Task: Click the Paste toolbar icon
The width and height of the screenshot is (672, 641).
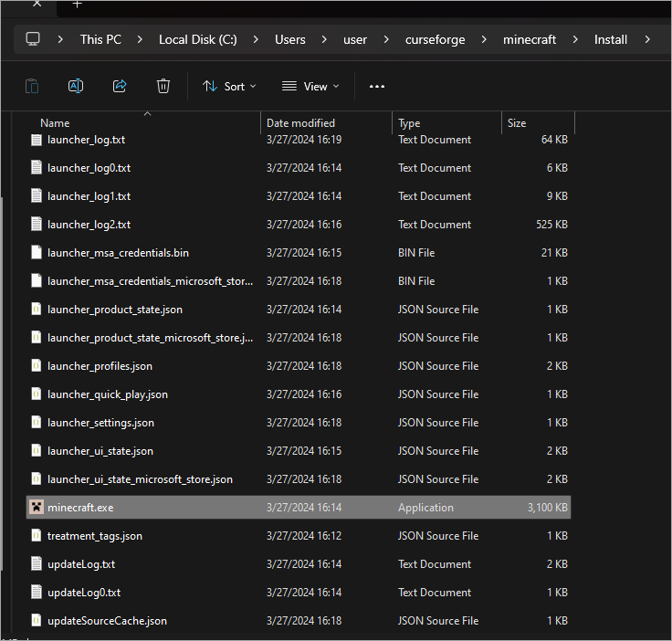Action: [x=32, y=86]
